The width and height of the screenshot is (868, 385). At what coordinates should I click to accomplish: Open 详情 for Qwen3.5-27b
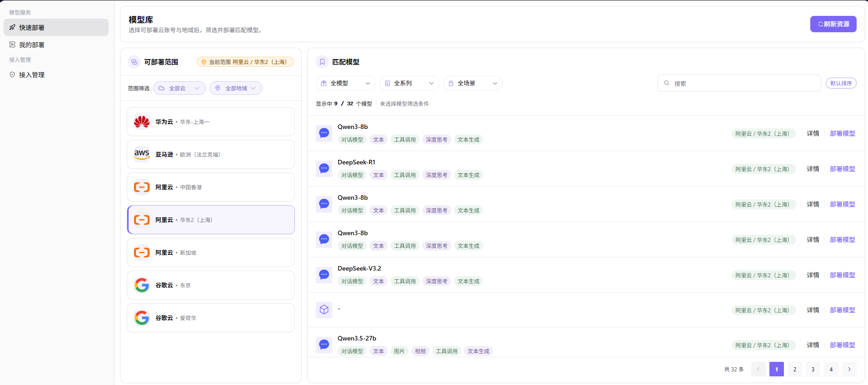813,345
